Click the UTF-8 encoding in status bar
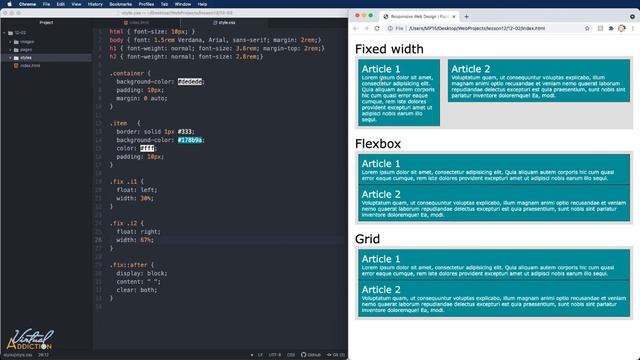This screenshot has height=360, width=640. tap(275, 355)
